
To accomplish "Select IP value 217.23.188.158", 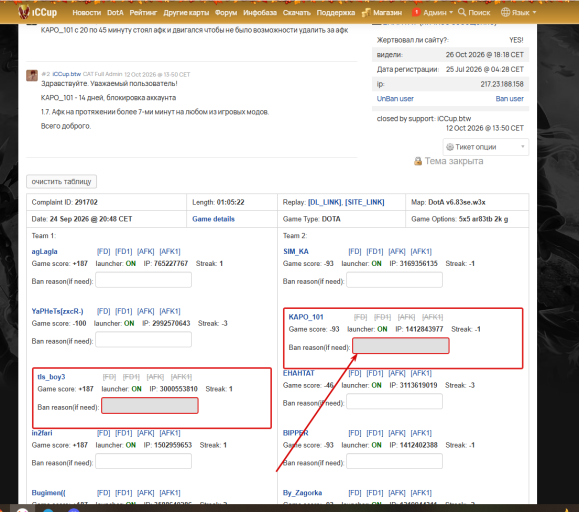I will 502,84.
